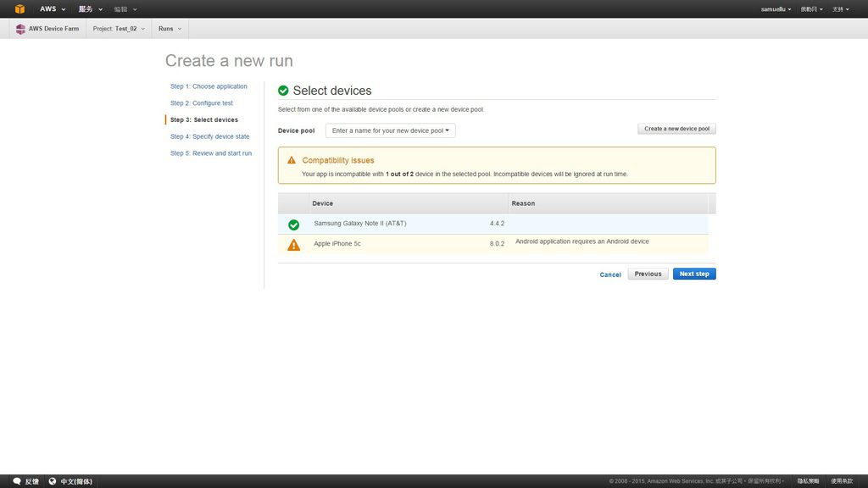Click the 中文(简体) language selector
This screenshot has height=488, width=868.
click(x=76, y=481)
